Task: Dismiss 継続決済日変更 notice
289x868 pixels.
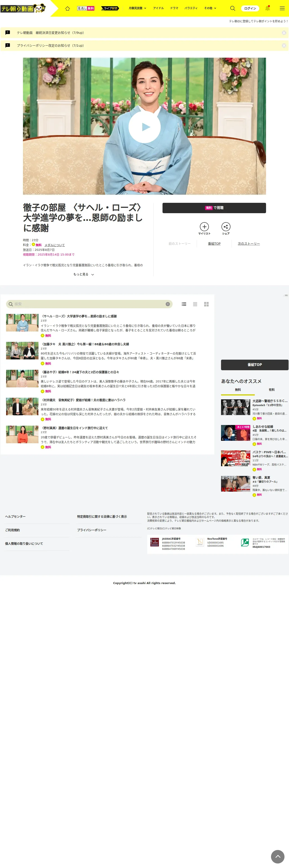Action: (284, 33)
